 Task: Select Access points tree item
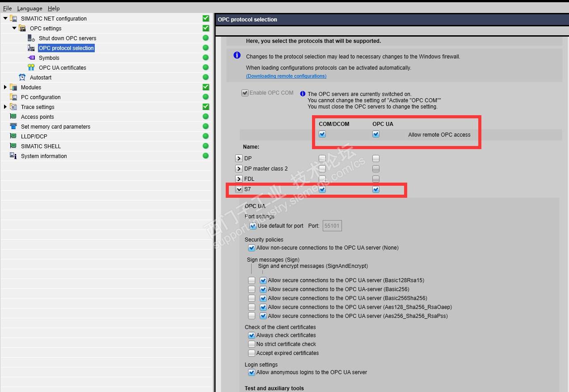38,117
